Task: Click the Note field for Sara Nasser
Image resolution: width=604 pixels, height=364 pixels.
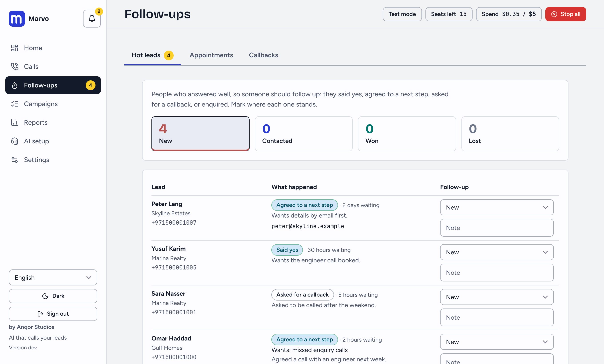Action: pyautogui.click(x=497, y=317)
